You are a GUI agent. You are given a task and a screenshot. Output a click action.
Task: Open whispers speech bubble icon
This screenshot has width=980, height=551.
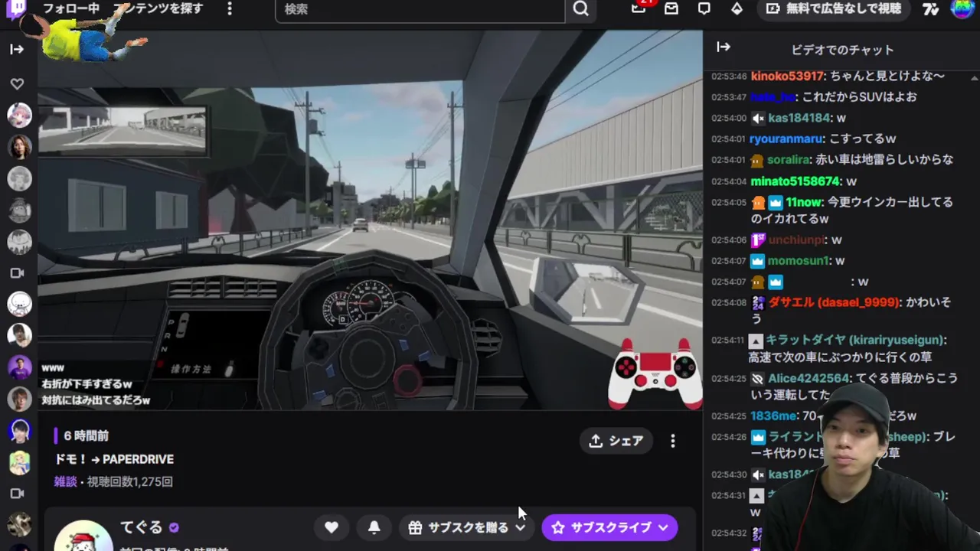(704, 9)
